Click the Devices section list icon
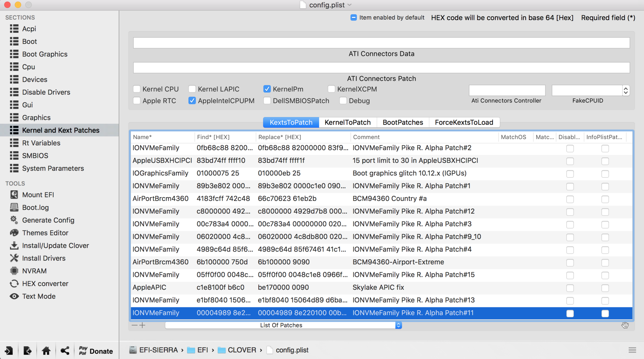644x359 pixels. (14, 80)
